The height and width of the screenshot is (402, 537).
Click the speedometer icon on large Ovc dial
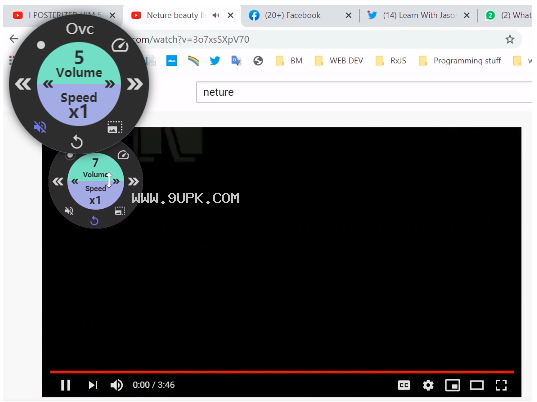[x=120, y=46]
